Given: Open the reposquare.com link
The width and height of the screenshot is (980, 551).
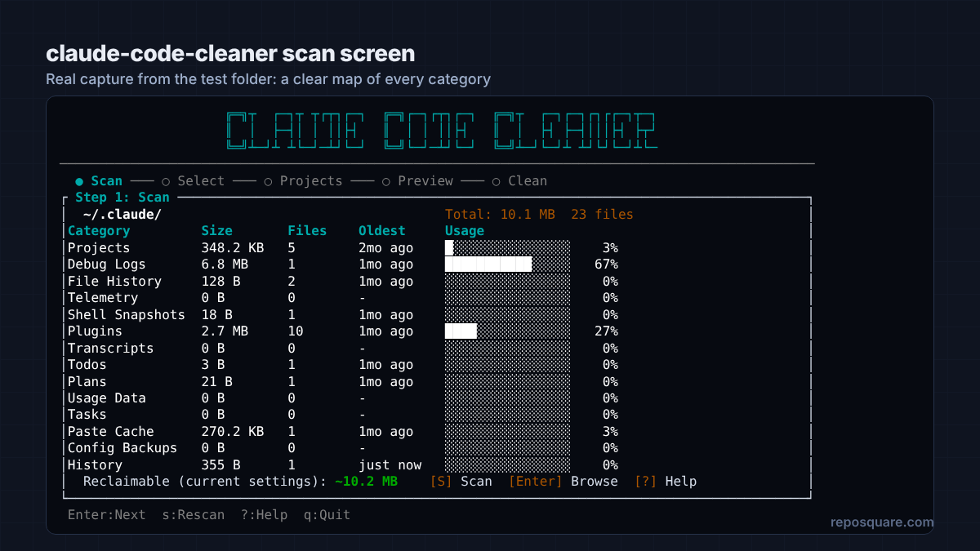Looking at the screenshot, I should tap(882, 522).
